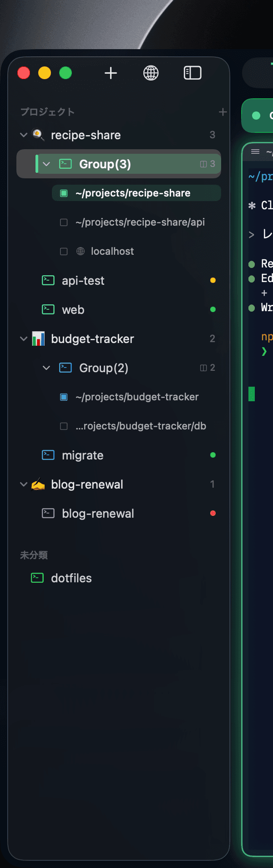The height and width of the screenshot is (868, 273).
Task: Click the hamburger menu icon in terminal pane
Action: 255,151
